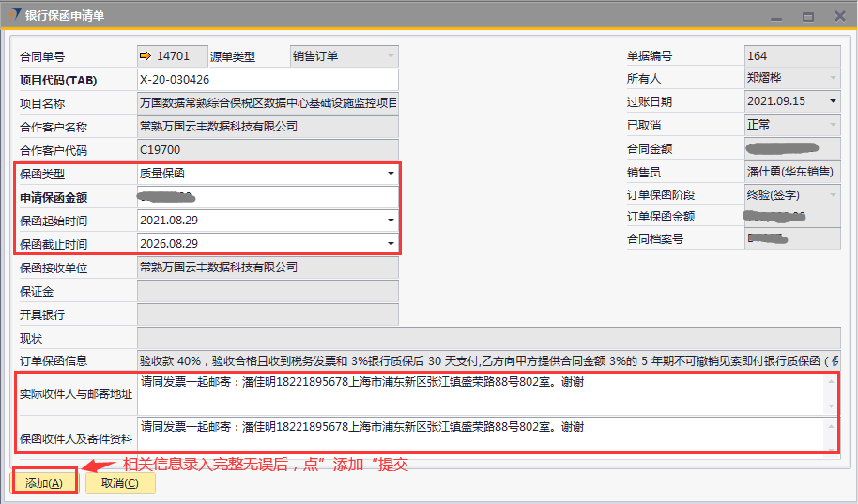Screen dimensions: 858x504
Task: Open the 保函类型 dropdown showing 质量保函
Action: (391, 174)
